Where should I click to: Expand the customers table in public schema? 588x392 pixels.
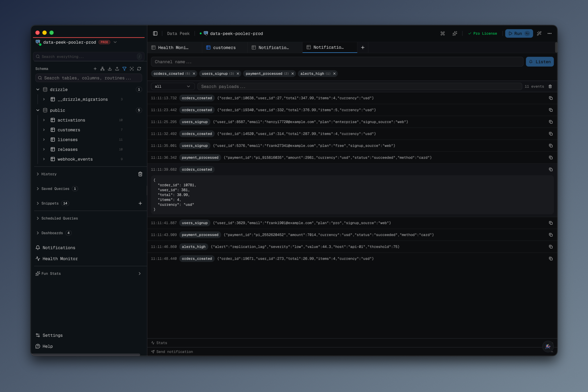(44, 130)
